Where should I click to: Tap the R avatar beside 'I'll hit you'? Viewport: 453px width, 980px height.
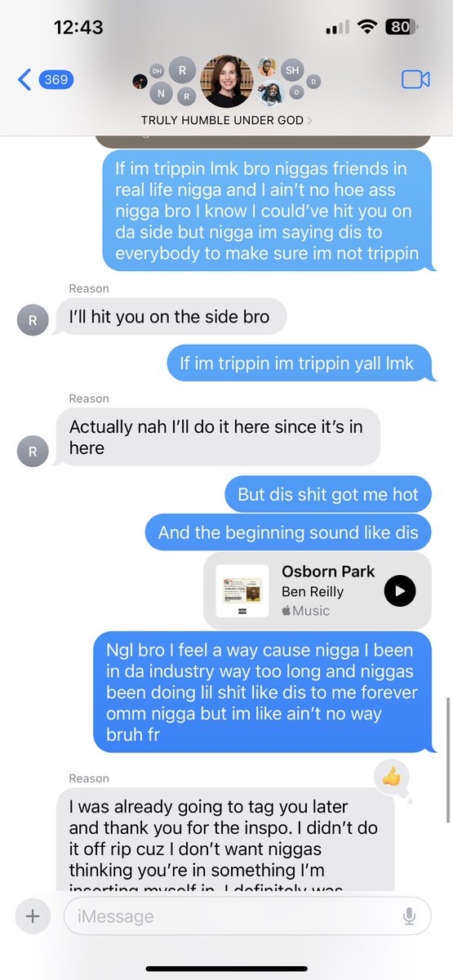pyautogui.click(x=33, y=321)
